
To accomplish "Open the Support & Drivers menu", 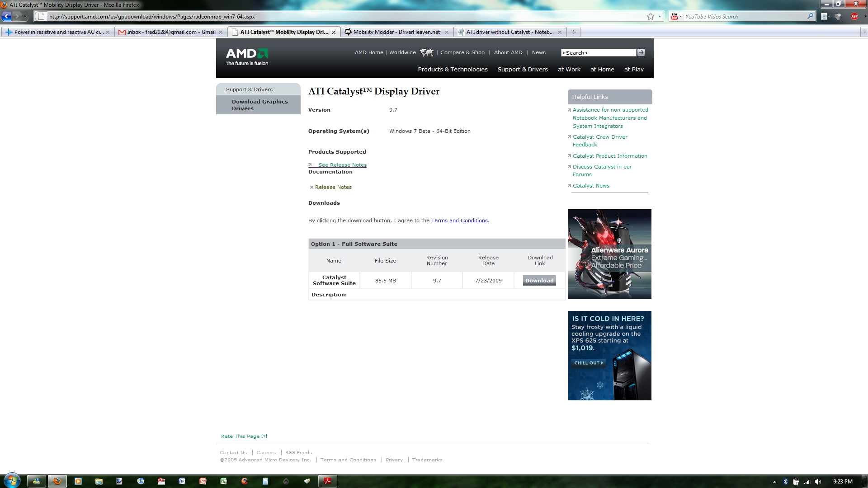I will [523, 69].
